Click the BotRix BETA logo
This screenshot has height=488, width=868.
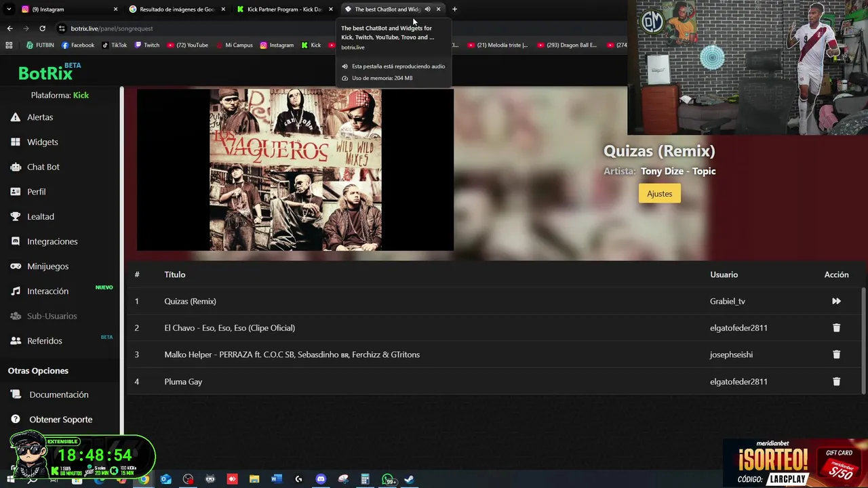click(50, 72)
